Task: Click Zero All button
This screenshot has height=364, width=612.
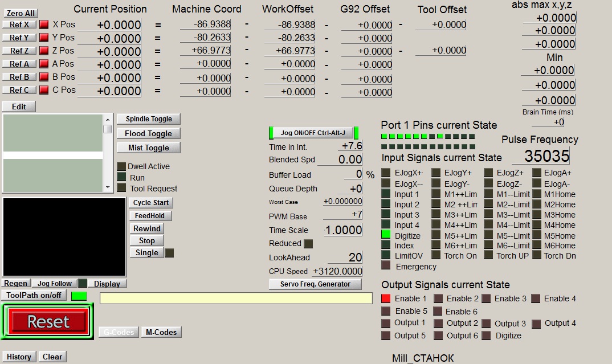Action: click(x=21, y=13)
